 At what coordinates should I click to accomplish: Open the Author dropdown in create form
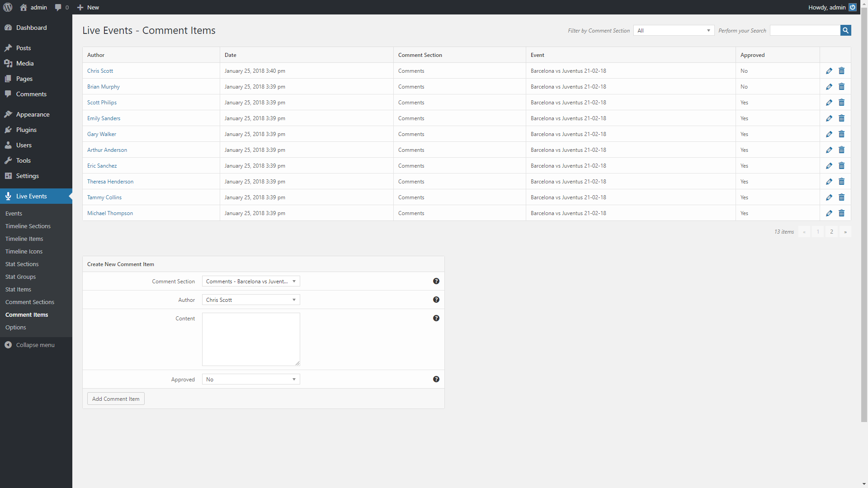[250, 300]
